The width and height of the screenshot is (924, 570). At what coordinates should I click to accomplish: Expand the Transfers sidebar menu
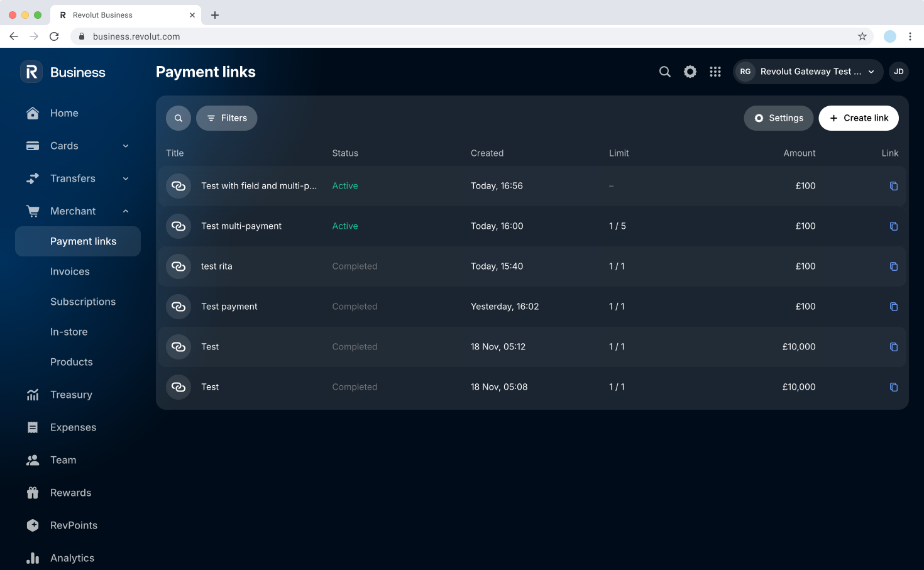pyautogui.click(x=124, y=178)
